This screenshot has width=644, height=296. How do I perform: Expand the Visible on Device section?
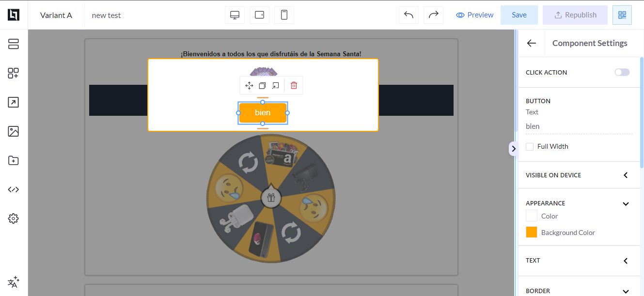(x=626, y=175)
